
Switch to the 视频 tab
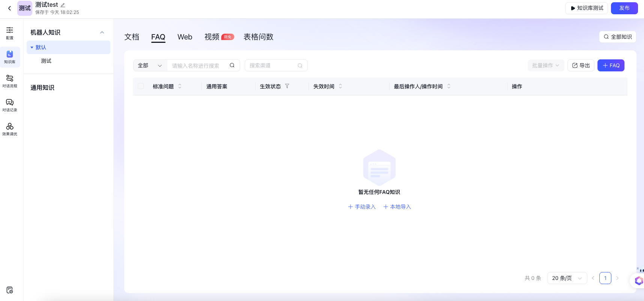click(212, 37)
